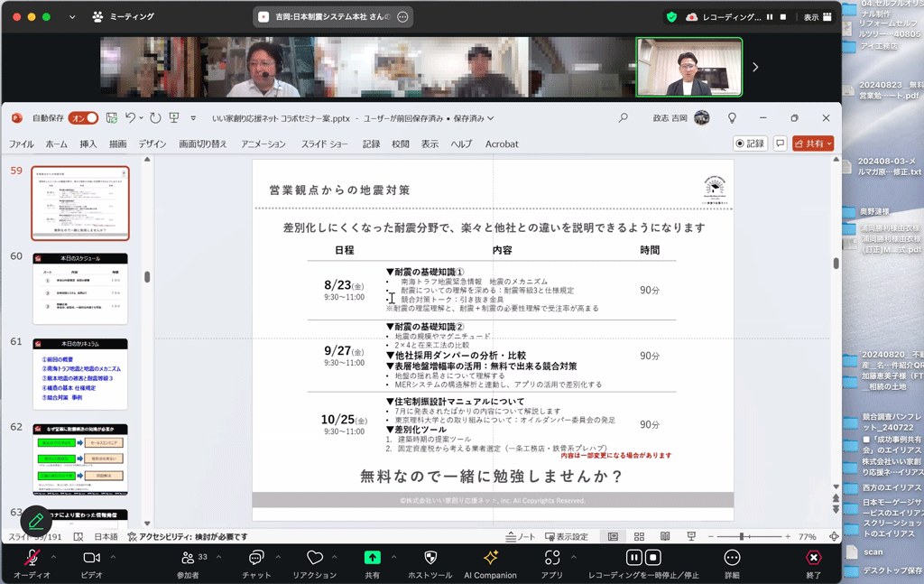924x584 pixels.
Task: Launch AI Companion sparkle icon
Action: pyautogui.click(x=490, y=559)
